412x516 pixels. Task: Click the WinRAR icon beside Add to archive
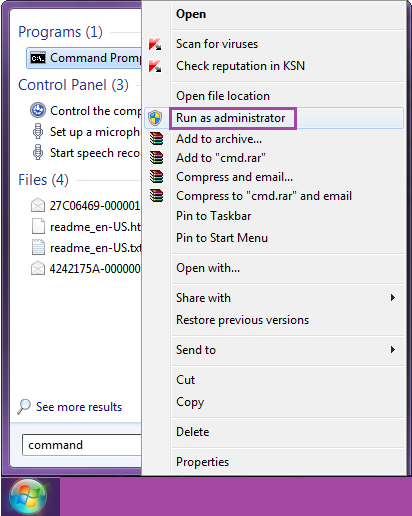tap(156, 139)
